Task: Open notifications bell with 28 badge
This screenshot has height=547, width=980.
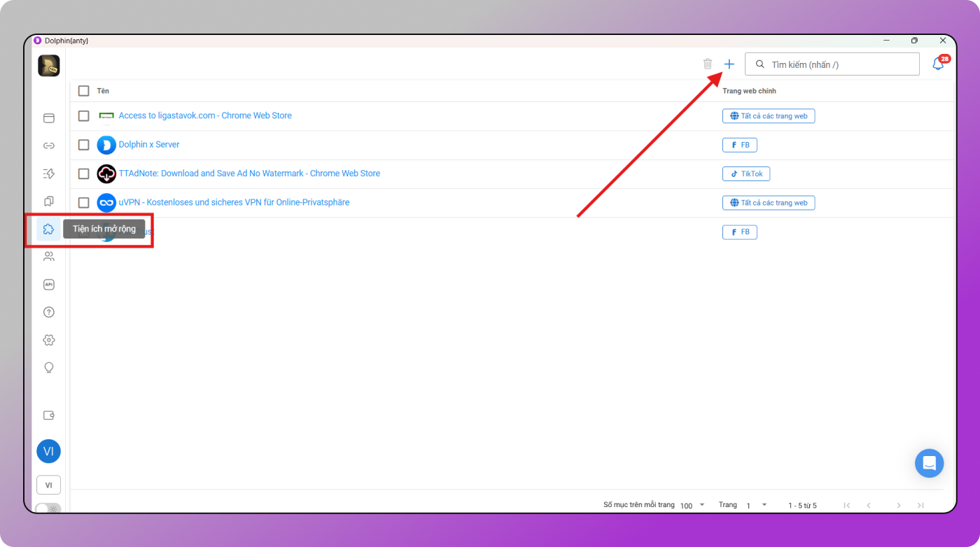Action: (x=938, y=64)
